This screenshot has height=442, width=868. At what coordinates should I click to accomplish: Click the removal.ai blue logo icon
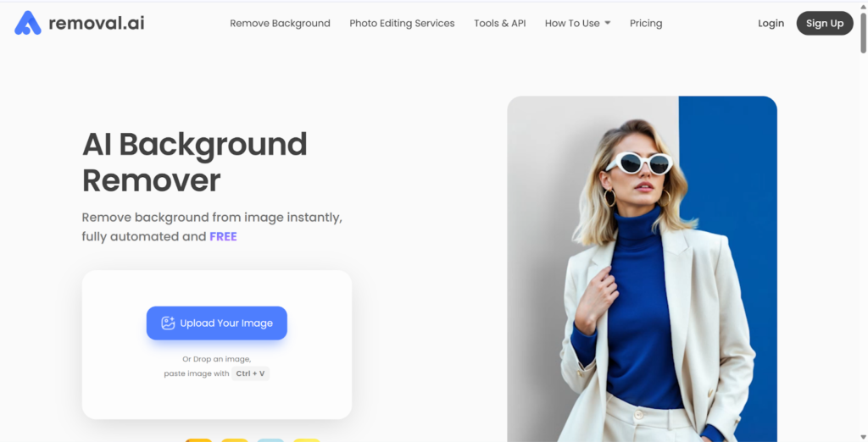[x=28, y=23]
